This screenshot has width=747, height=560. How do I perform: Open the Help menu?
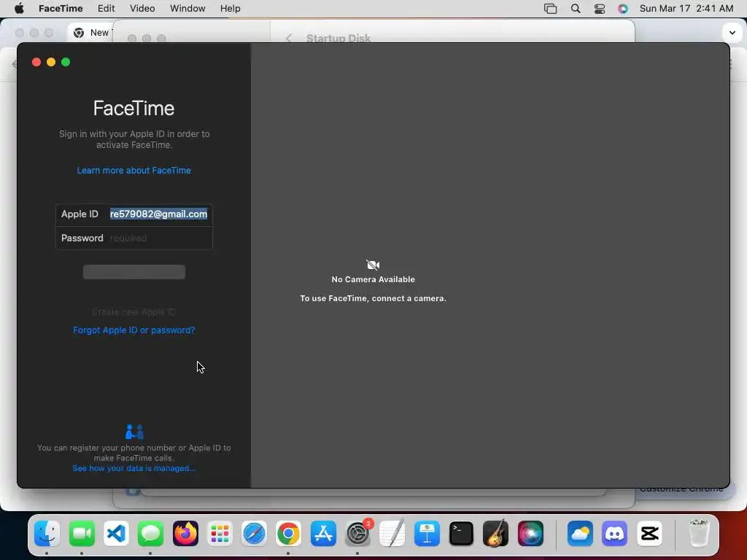(230, 9)
